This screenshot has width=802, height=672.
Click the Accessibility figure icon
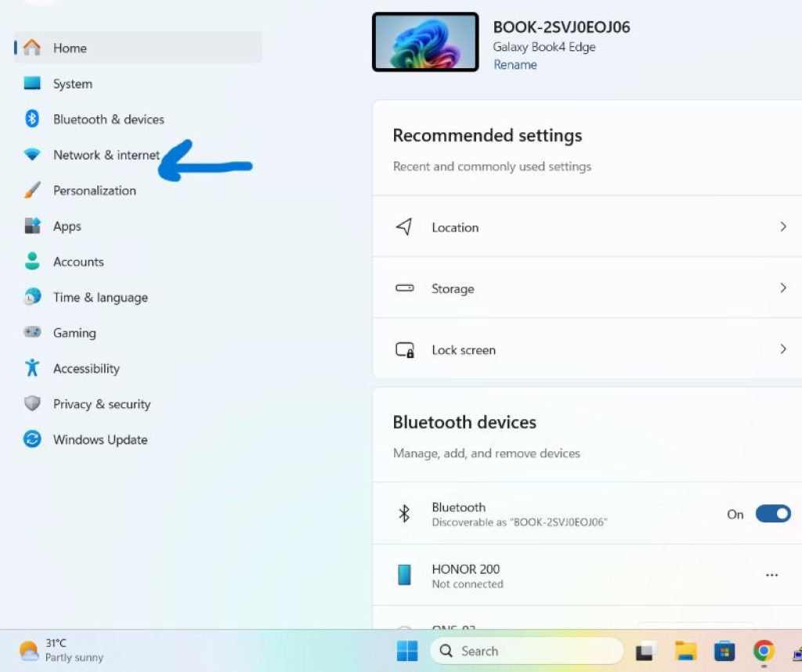click(x=31, y=367)
